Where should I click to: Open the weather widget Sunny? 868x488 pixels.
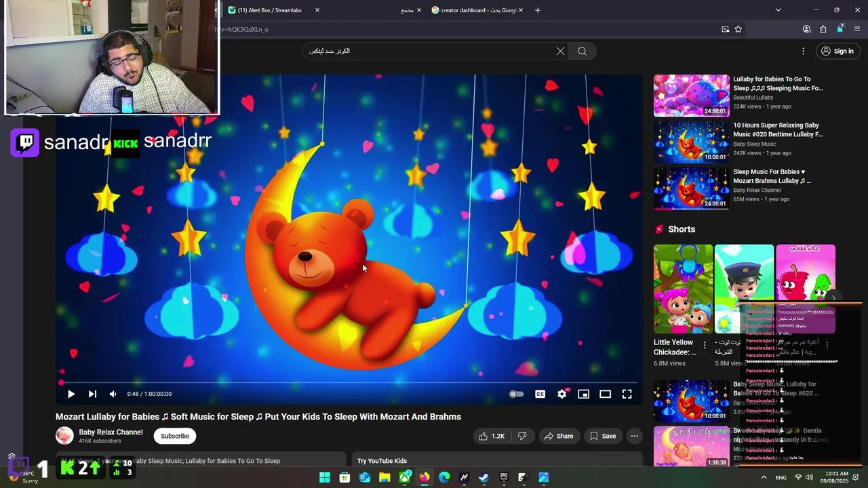coord(23,476)
